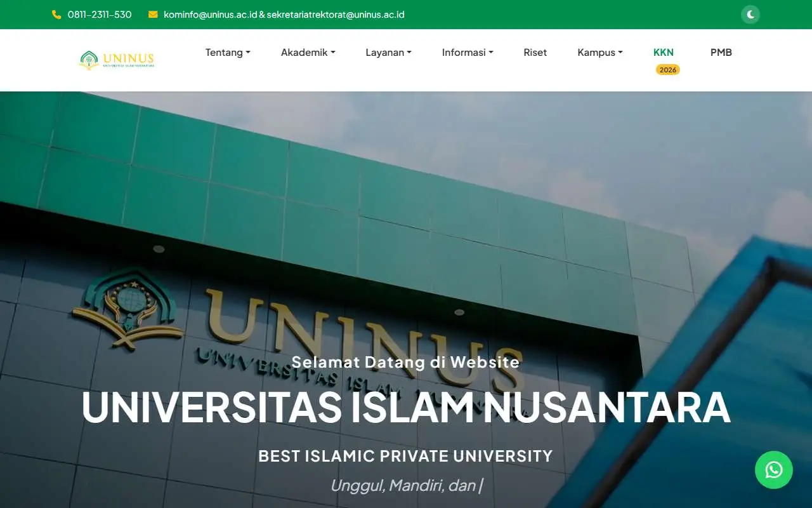Go to the Riset page
812x508 pixels.
tap(535, 53)
